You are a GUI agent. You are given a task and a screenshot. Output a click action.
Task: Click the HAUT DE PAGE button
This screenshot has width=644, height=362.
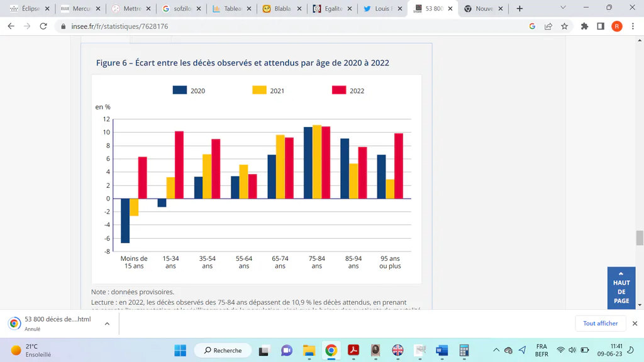[x=621, y=288]
